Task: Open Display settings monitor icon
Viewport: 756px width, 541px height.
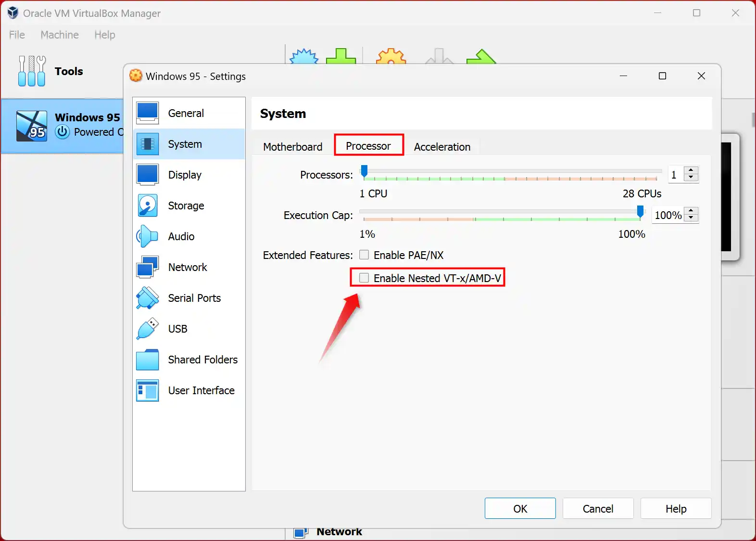Action: (147, 175)
